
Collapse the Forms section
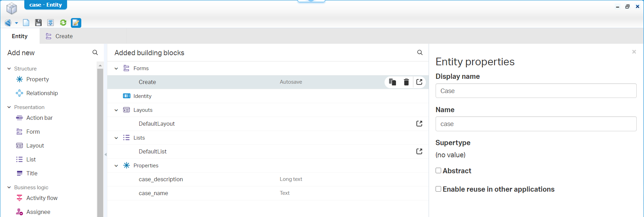tap(116, 68)
